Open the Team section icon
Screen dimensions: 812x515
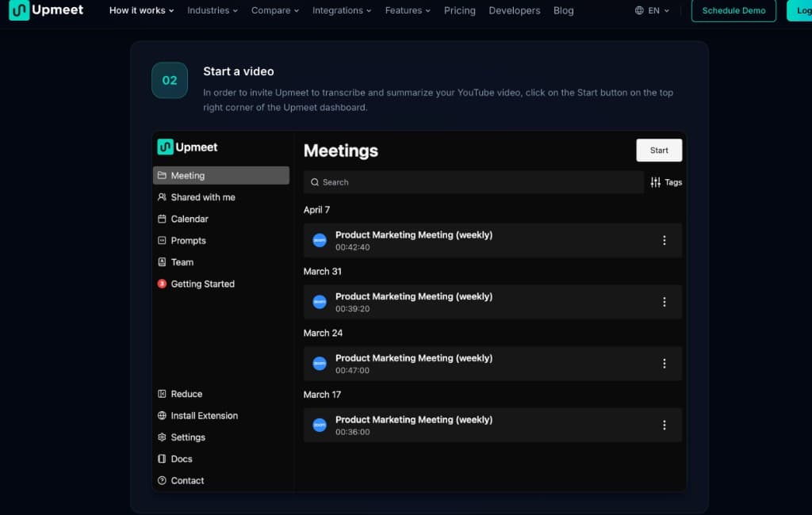point(163,262)
